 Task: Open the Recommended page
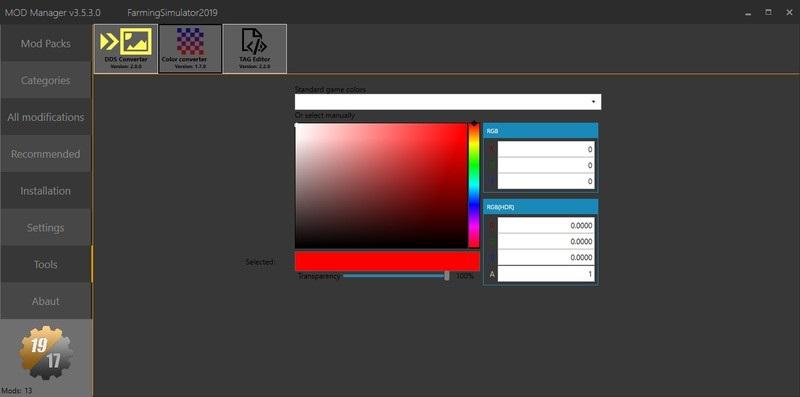tap(46, 154)
